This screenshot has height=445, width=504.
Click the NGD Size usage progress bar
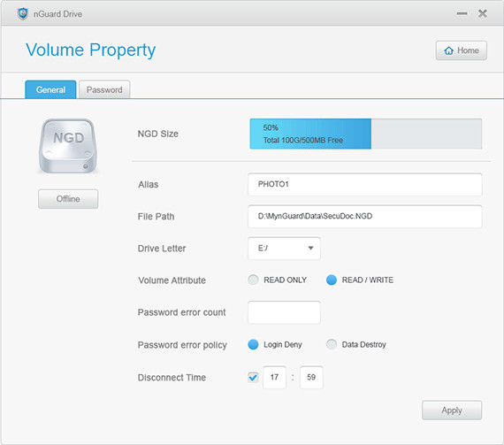[366, 134]
